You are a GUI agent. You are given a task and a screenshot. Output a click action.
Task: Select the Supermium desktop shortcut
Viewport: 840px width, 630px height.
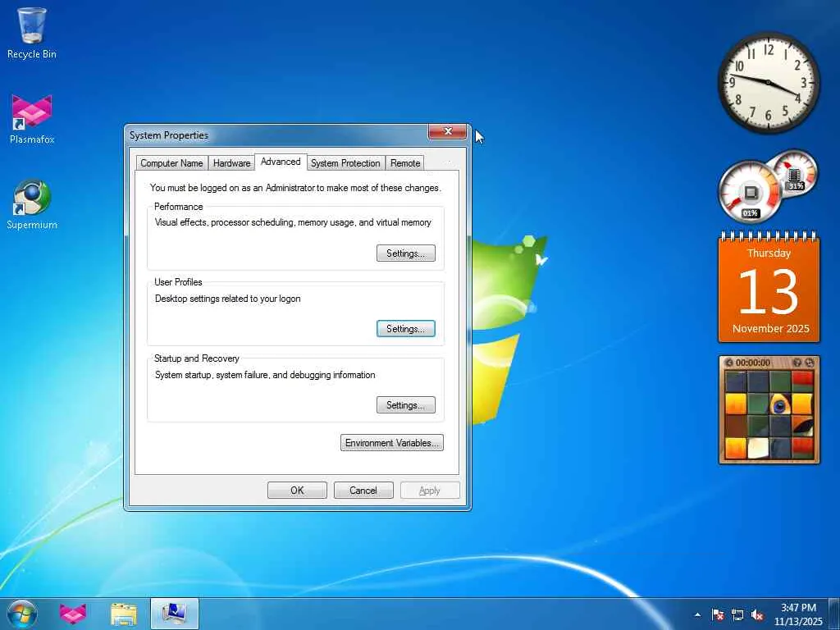(x=32, y=204)
